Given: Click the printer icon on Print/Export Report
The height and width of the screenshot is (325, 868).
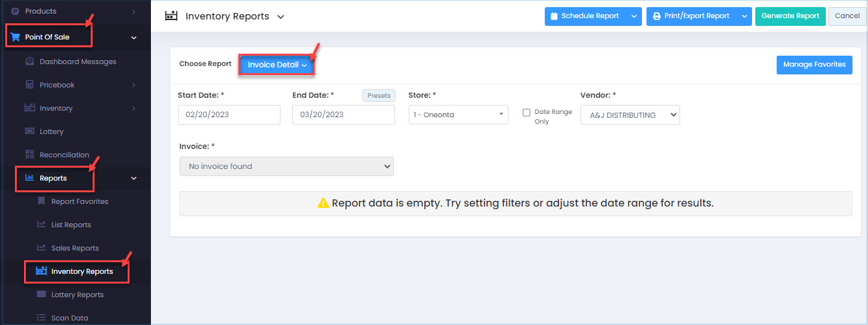Looking at the screenshot, I should pos(656,16).
